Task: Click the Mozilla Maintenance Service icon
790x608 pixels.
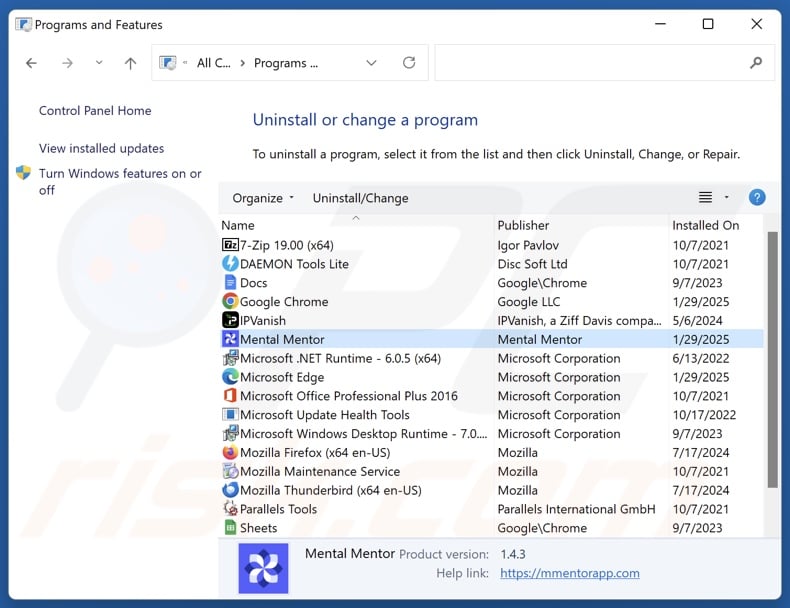Action: (x=230, y=471)
